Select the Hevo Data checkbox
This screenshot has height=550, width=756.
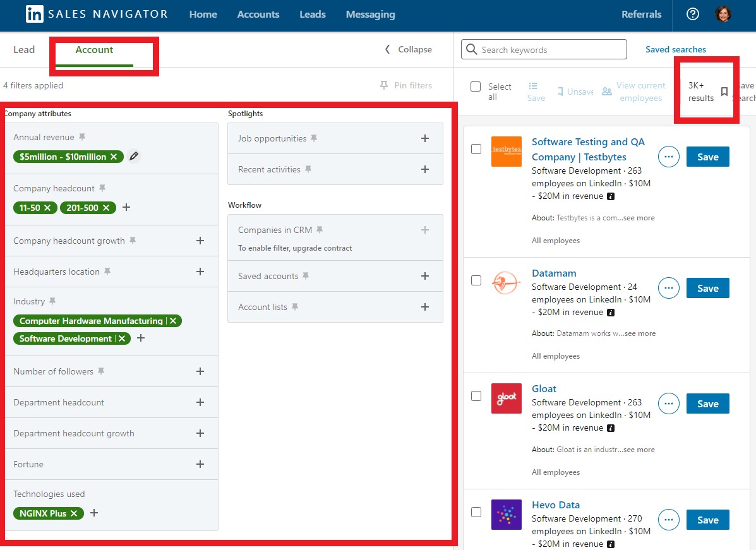(476, 512)
